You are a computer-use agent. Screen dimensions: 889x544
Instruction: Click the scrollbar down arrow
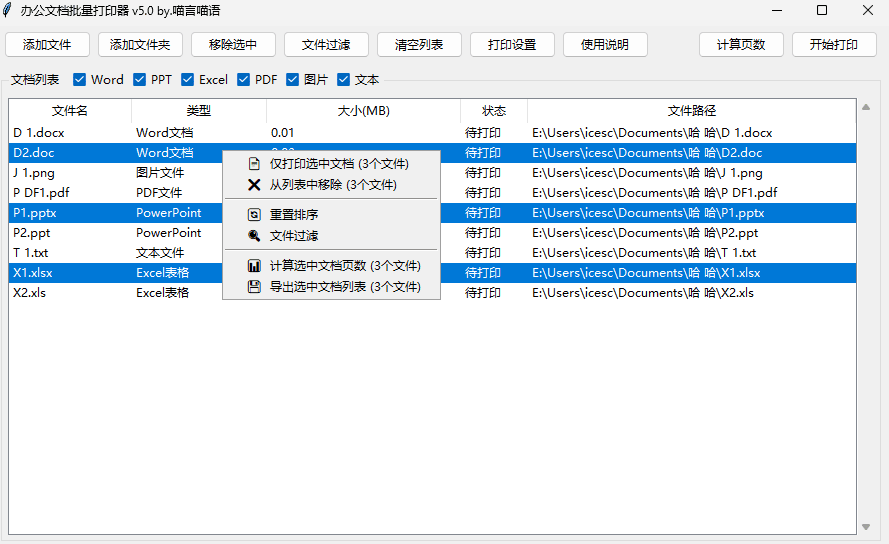click(866, 527)
